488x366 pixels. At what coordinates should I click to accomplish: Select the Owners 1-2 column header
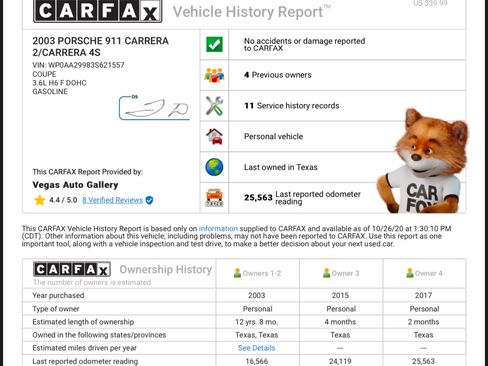[x=258, y=273]
